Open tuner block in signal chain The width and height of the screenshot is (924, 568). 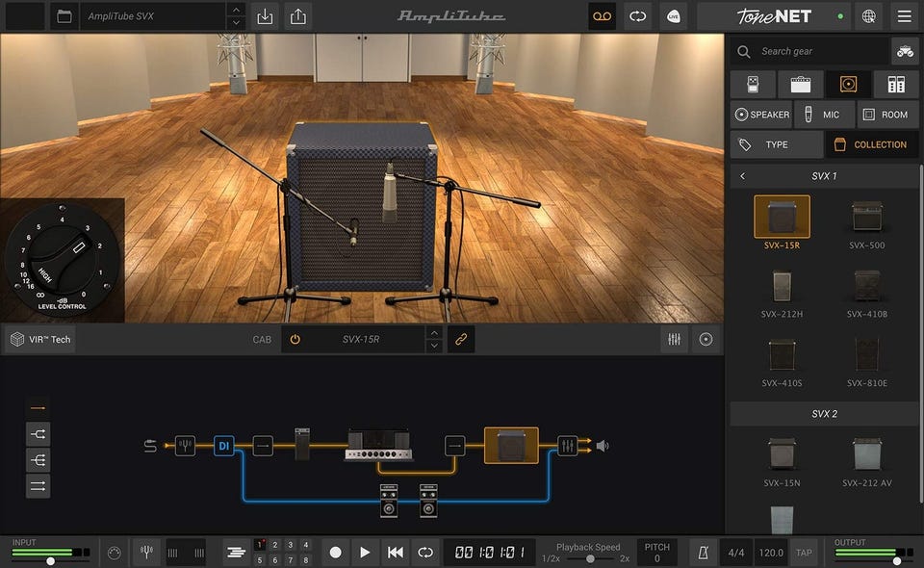[185, 446]
